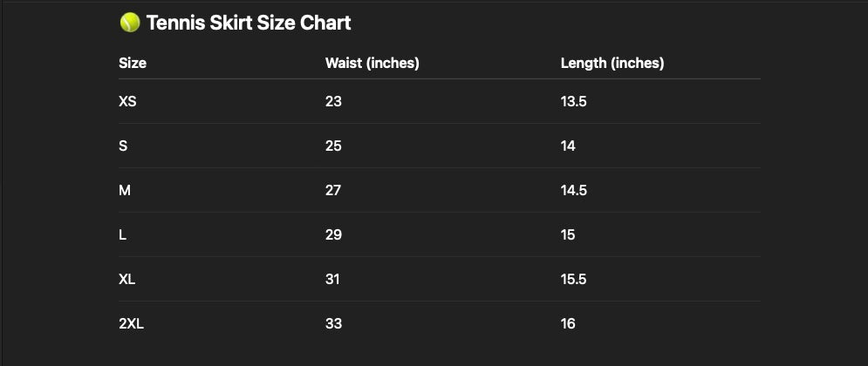This screenshot has height=366, width=868.
Task: Click the length value 13.5
Action: click(x=573, y=102)
